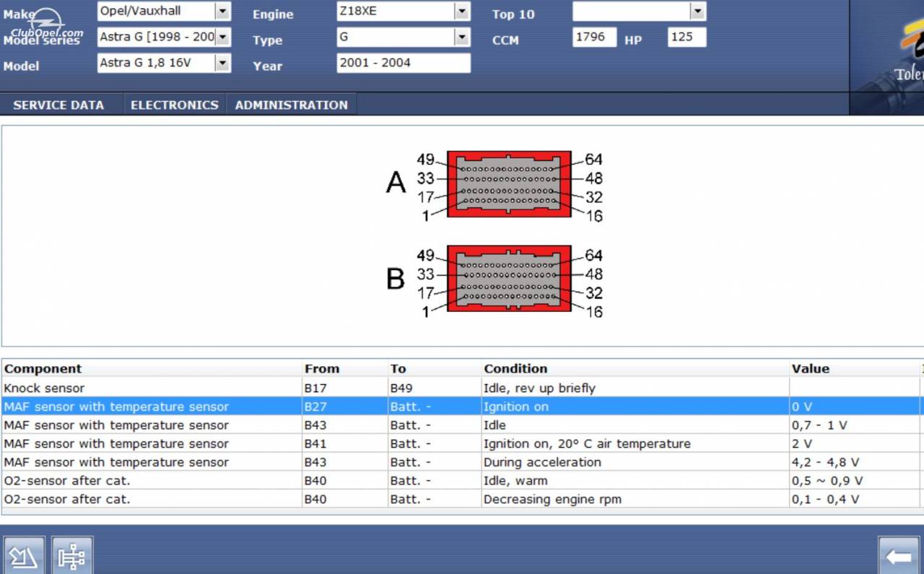Select O2-sensor row Decreasing engine rpm

point(461,499)
